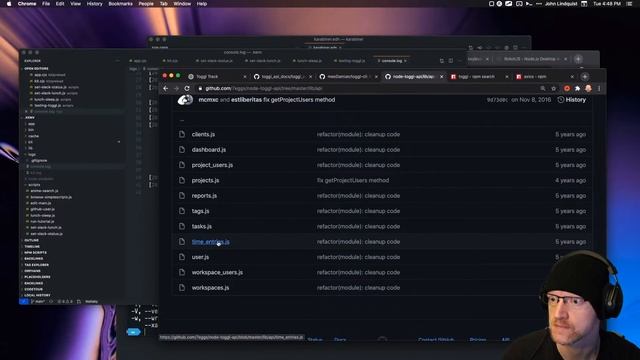Open the tasks.js file link
640x360 pixels.
coord(202,227)
